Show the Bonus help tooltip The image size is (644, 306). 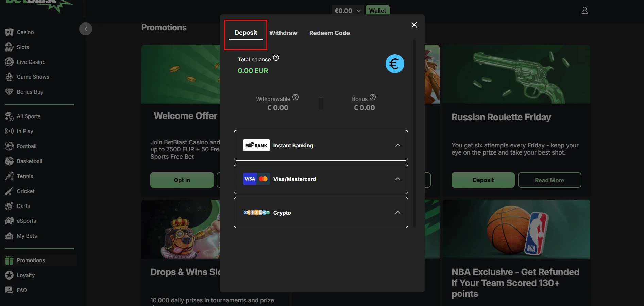pos(373,97)
